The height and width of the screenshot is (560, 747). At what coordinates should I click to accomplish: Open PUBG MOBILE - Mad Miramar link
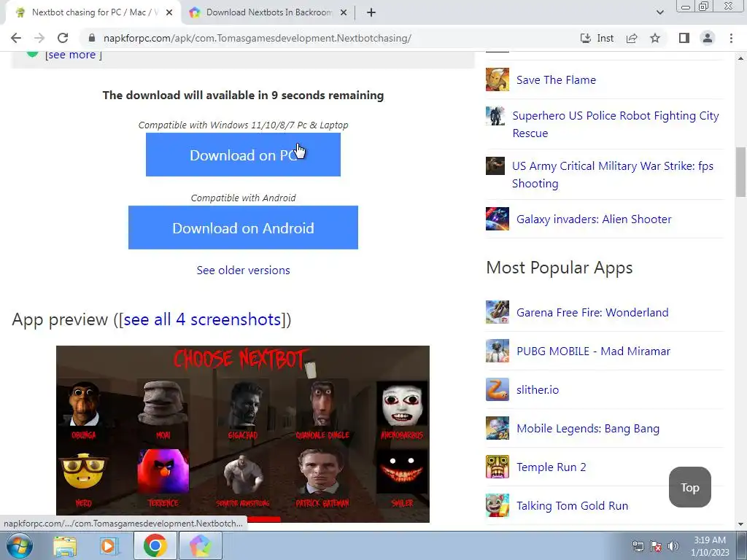coord(593,351)
